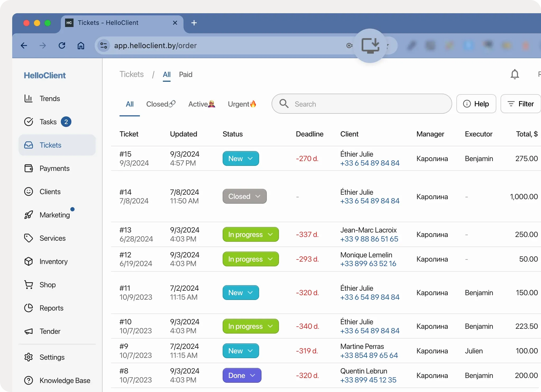Expand the New status dropdown for ticket #15
Viewport: 541px width, 392px height.
click(x=241, y=159)
